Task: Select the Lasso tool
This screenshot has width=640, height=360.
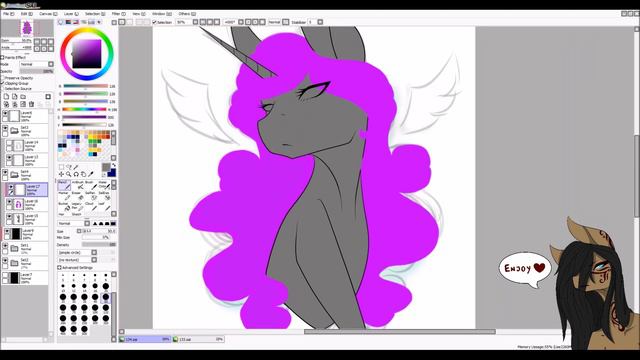Action: (69, 167)
